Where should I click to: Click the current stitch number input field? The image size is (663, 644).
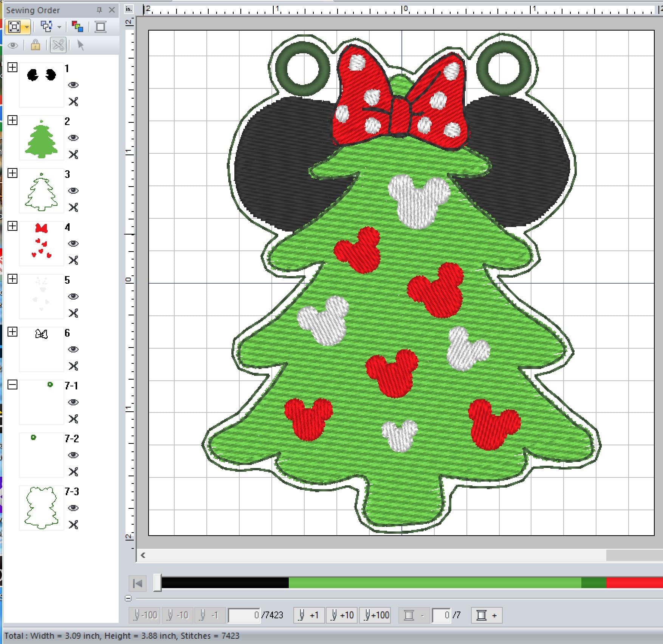pyautogui.click(x=244, y=615)
